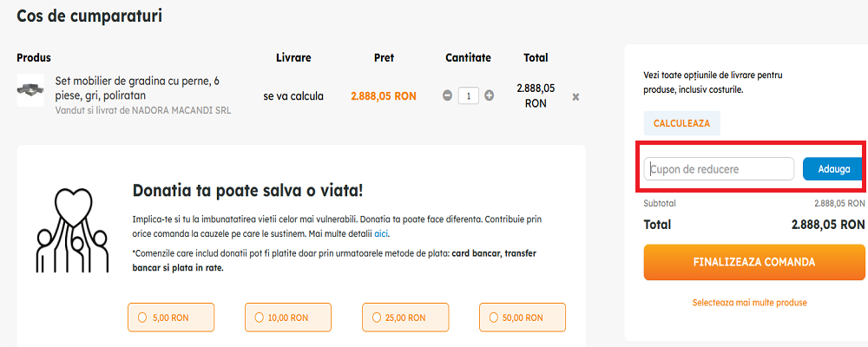Click the Calculeaza delivery button
This screenshot has height=347, width=868.
coord(681,123)
